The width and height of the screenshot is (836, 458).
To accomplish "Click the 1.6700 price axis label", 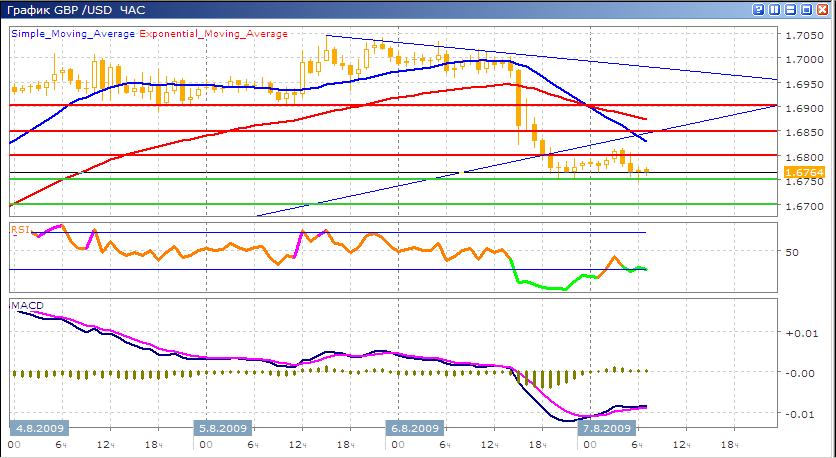I will click(x=804, y=206).
